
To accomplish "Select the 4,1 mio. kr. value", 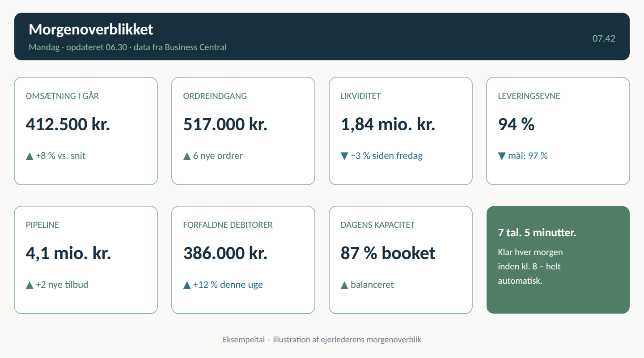I will tap(68, 253).
